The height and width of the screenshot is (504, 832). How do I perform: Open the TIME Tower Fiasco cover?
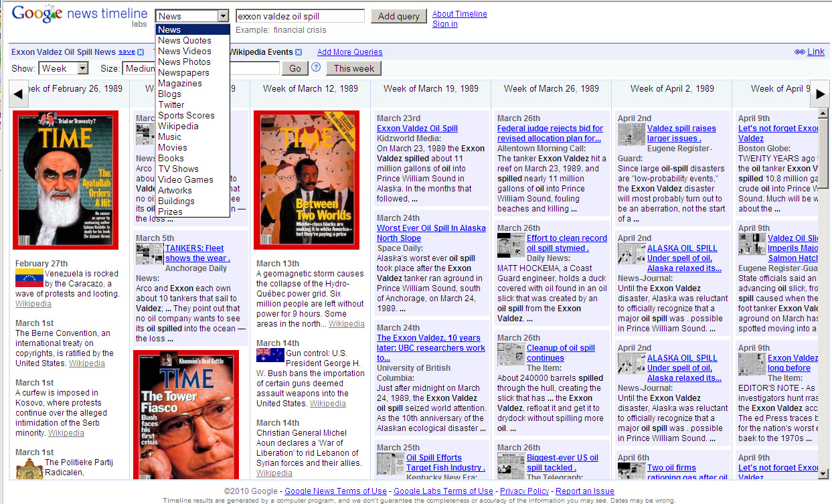click(186, 415)
